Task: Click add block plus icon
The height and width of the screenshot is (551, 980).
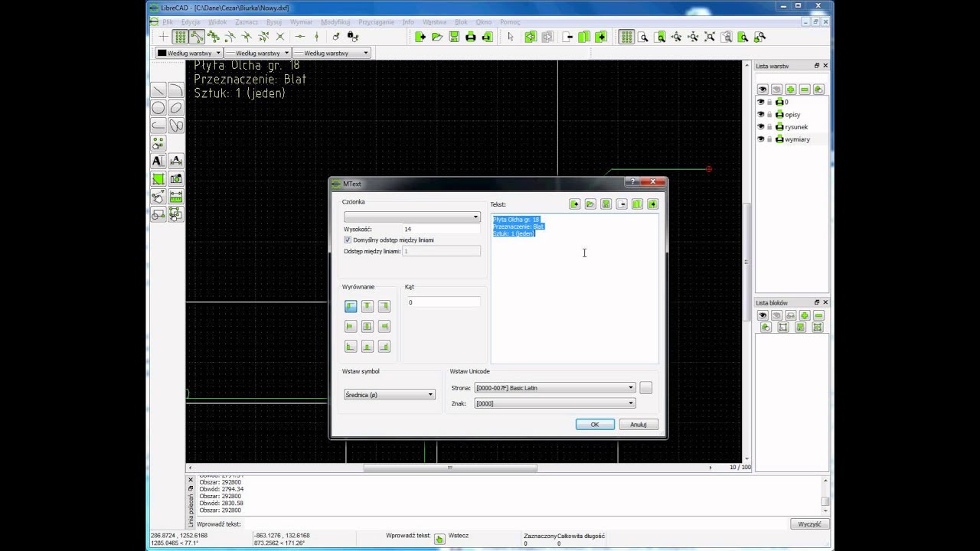Action: point(805,315)
